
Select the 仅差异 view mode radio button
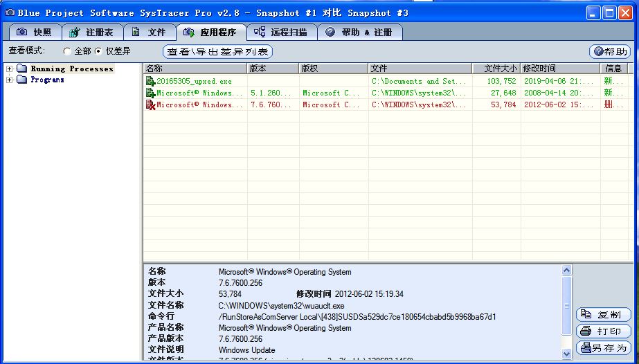point(98,51)
